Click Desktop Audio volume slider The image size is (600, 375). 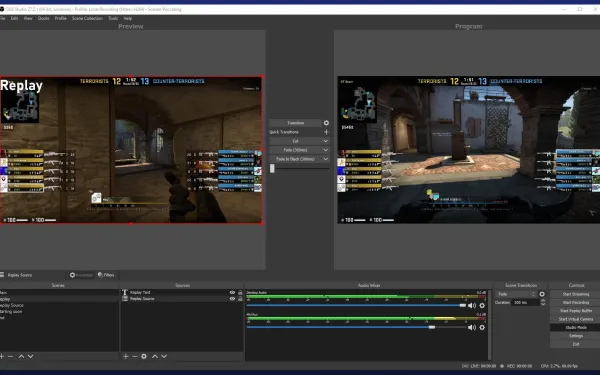click(x=356, y=305)
